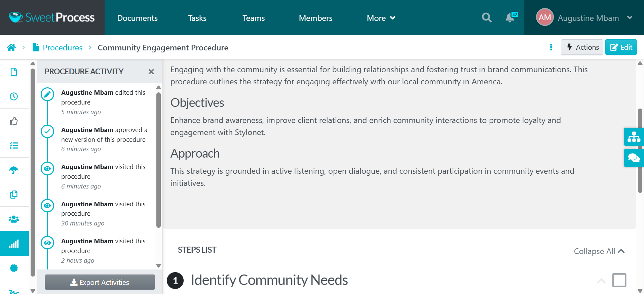
Task: Click the activity panel scrollbar thumb
Action: (x=158, y=160)
